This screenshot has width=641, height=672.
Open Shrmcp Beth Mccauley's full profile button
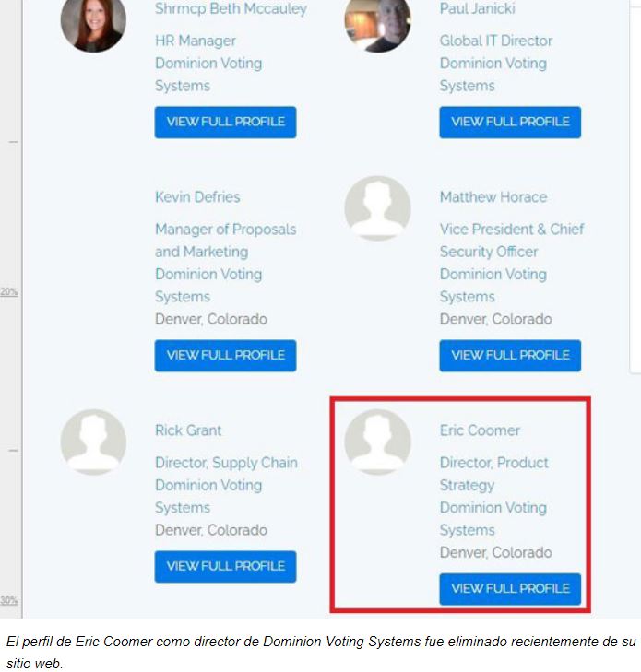tap(225, 123)
